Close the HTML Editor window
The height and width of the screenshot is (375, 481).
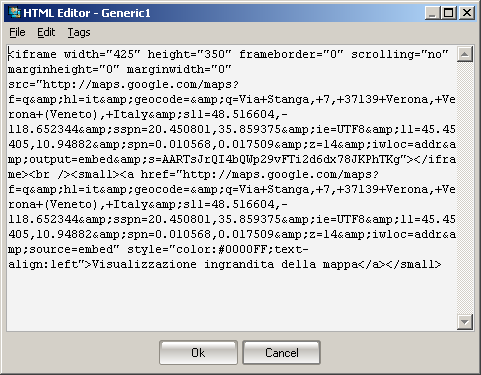coord(467,13)
